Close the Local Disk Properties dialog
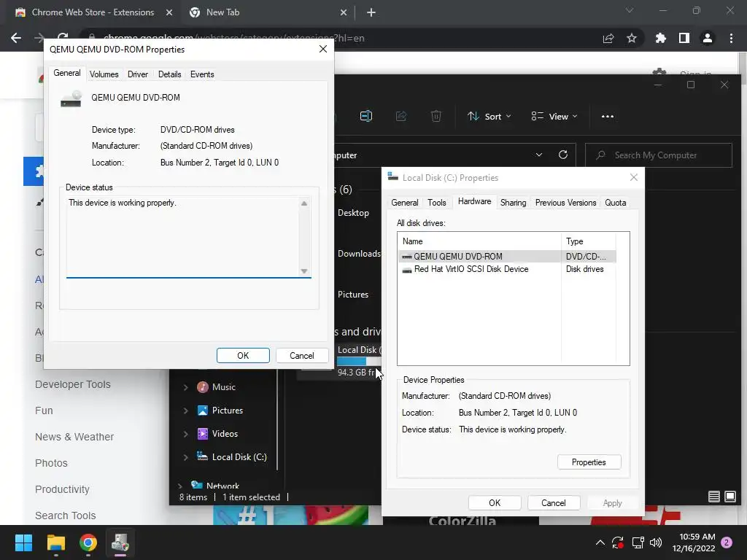Screen dimensions: 747x560 click(634, 177)
